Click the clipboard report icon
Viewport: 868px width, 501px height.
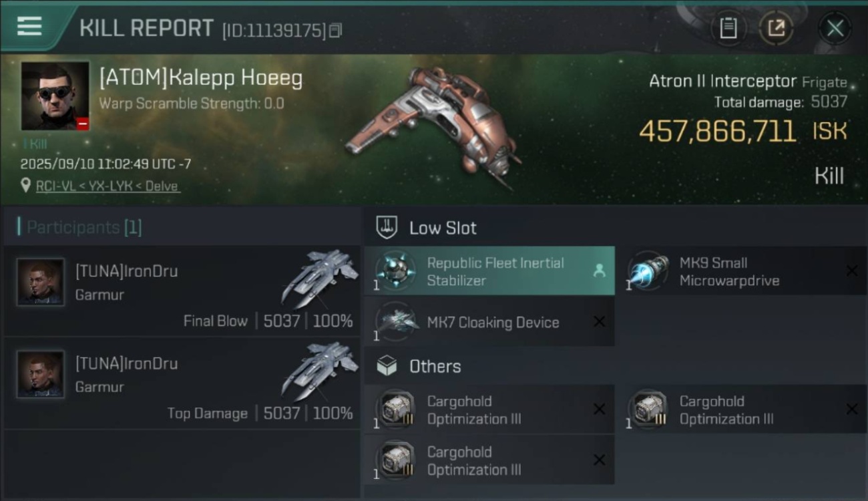click(x=728, y=28)
